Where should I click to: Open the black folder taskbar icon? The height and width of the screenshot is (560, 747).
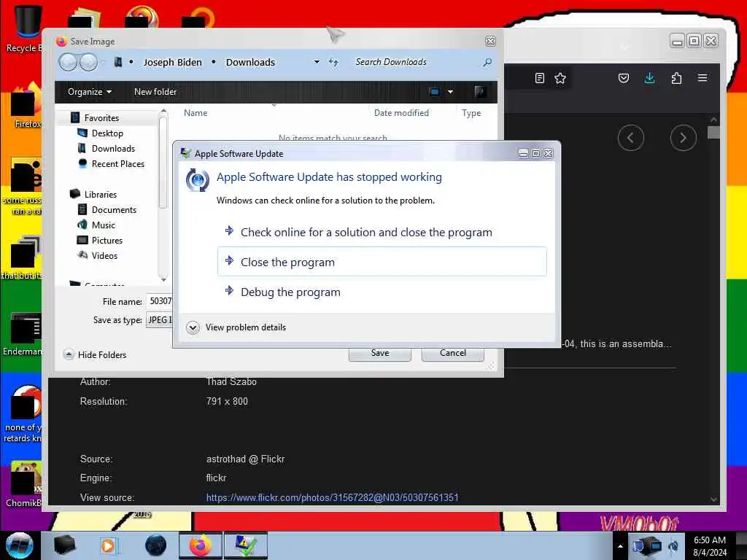point(64,545)
